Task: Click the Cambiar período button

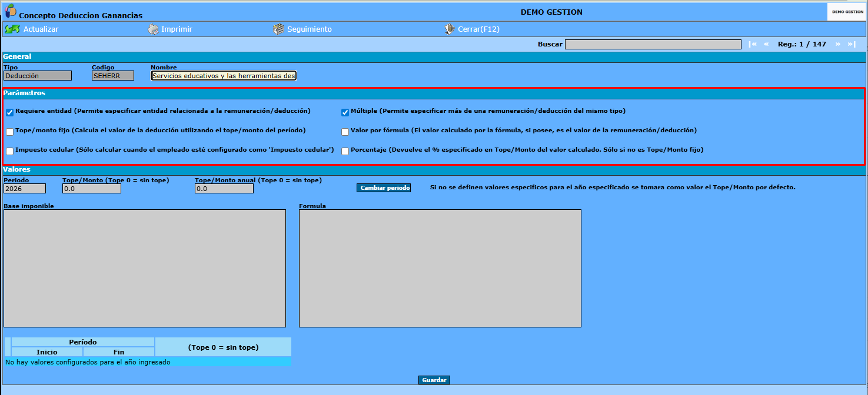Action: 384,188
